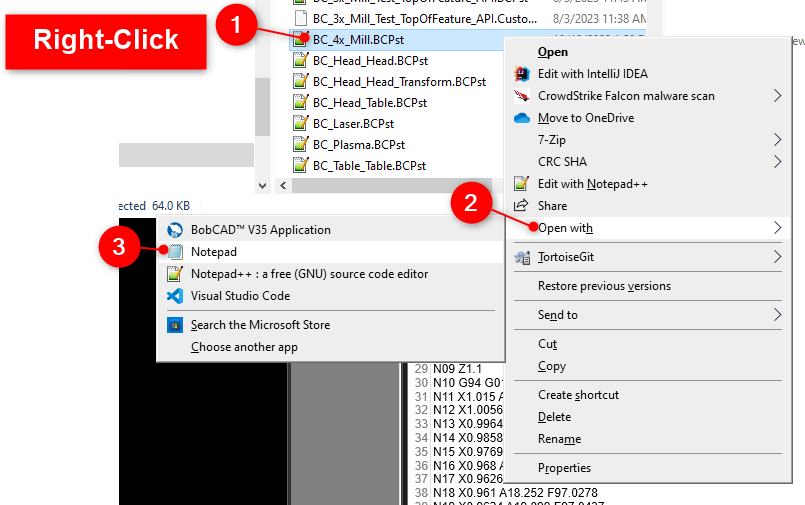Choose Search the Microsoft Store
805x505 pixels.
tap(260, 325)
